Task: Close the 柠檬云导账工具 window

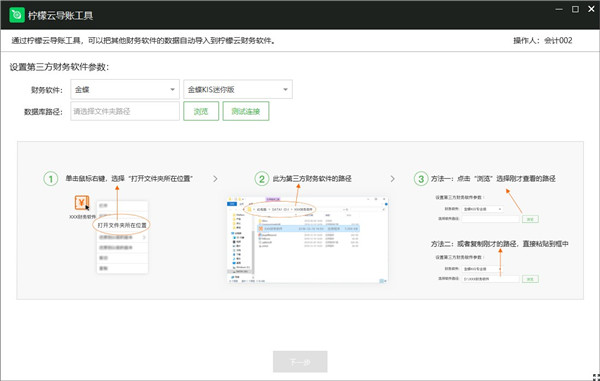Action: tap(591, 9)
